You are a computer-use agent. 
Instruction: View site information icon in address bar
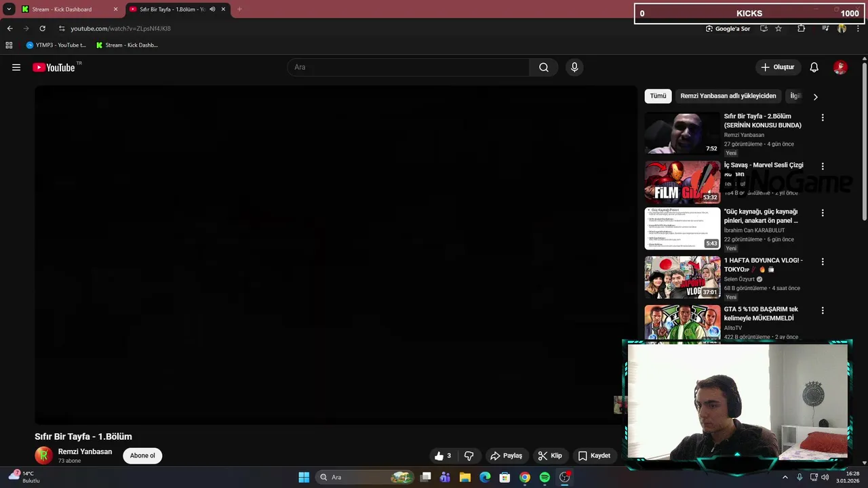pos(62,28)
